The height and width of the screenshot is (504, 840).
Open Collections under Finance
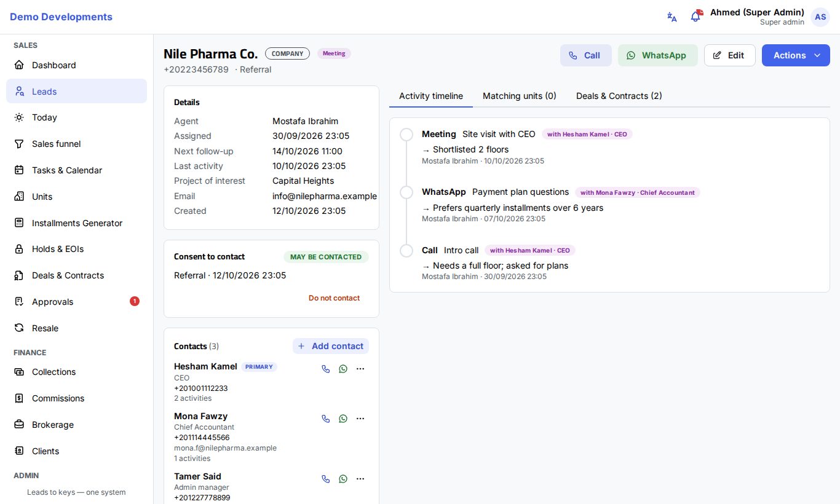76,372
